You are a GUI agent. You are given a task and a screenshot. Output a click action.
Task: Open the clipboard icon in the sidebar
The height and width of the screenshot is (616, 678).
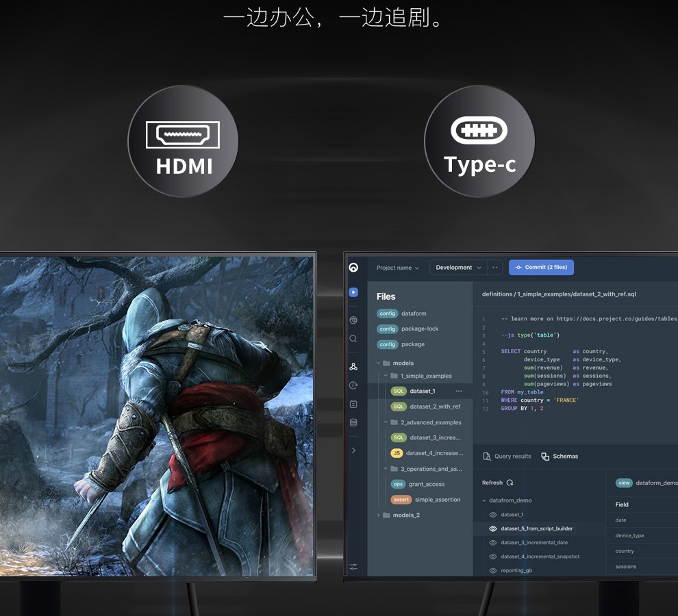click(x=353, y=404)
